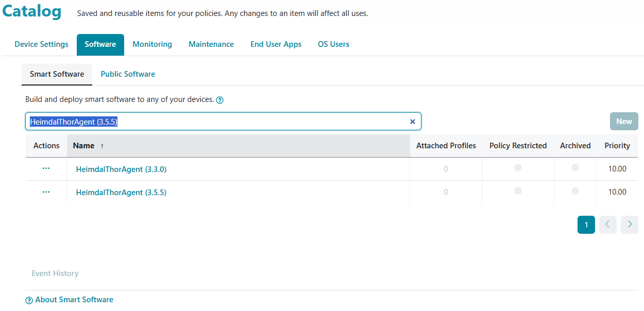Screen dimensions: 644x311
Task: Toggle Archived indicator for HeimdalThorAgent (3.5.5)
Action: coord(575,191)
